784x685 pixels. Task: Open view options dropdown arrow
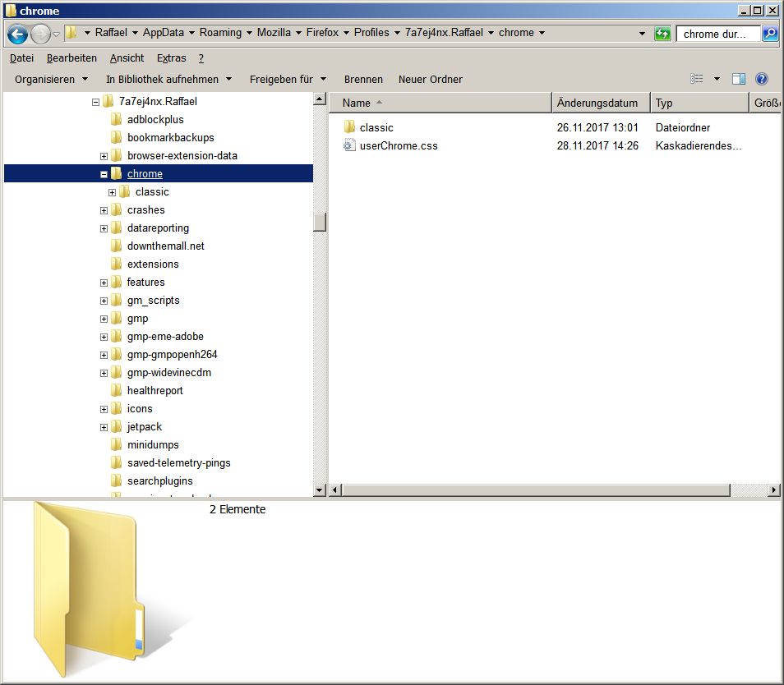(717, 79)
